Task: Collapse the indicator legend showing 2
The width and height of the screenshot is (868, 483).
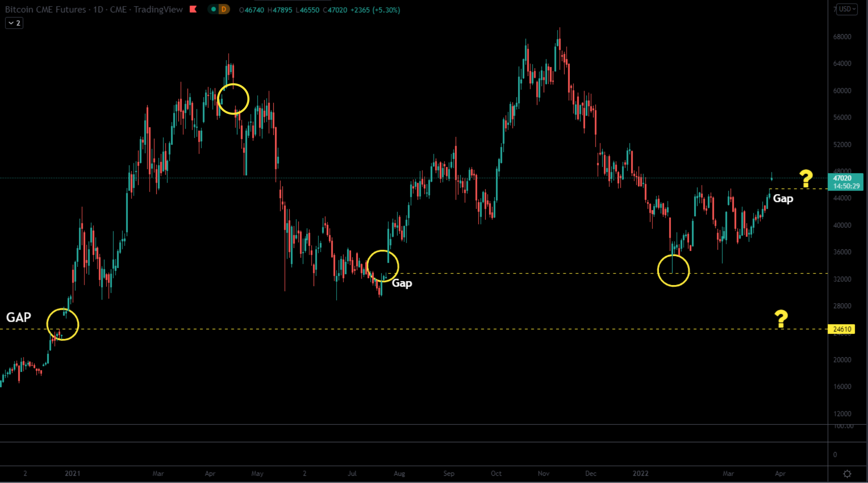Action: pyautogui.click(x=14, y=23)
